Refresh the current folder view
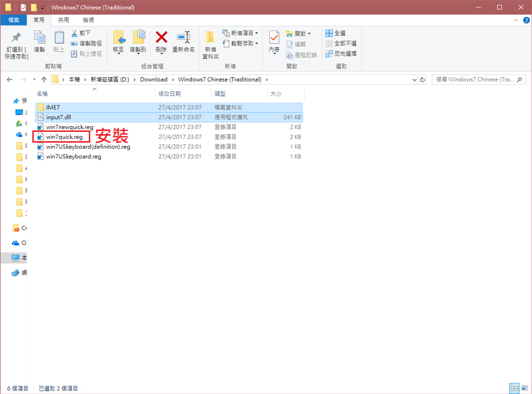Image resolution: width=532 pixels, height=394 pixels. tap(422, 80)
